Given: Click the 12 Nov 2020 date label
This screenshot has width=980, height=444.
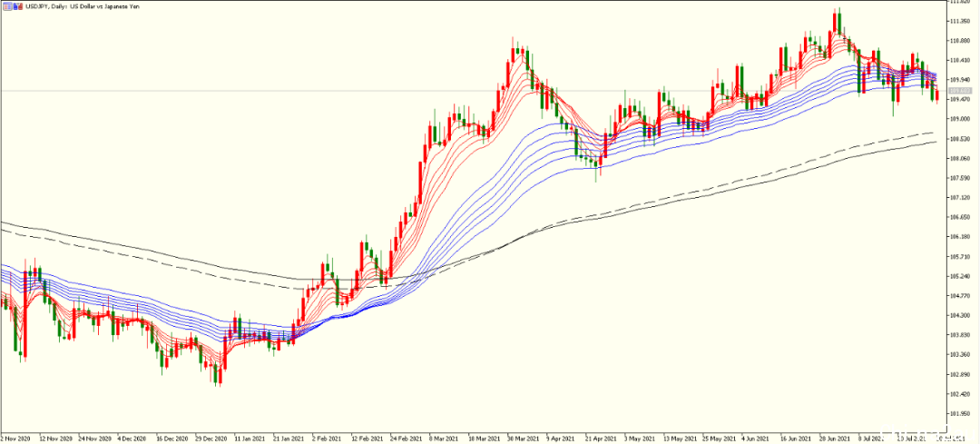Looking at the screenshot, I should (55, 438).
